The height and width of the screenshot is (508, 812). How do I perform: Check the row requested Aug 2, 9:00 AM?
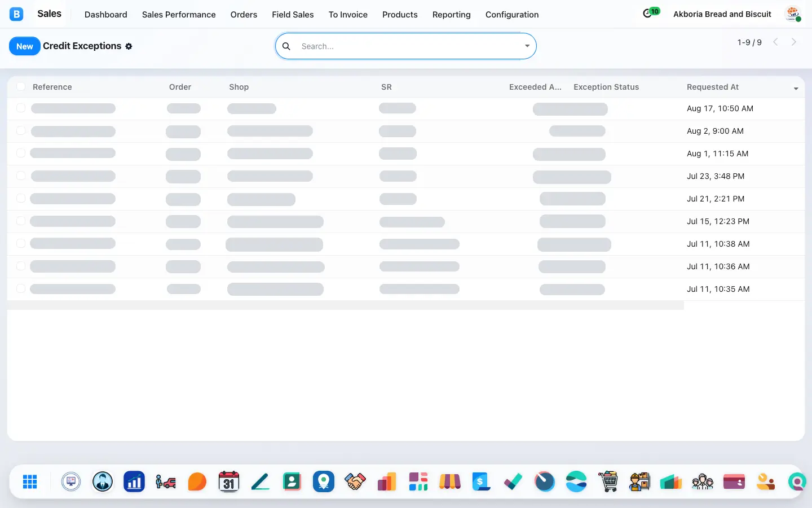pyautogui.click(x=21, y=130)
